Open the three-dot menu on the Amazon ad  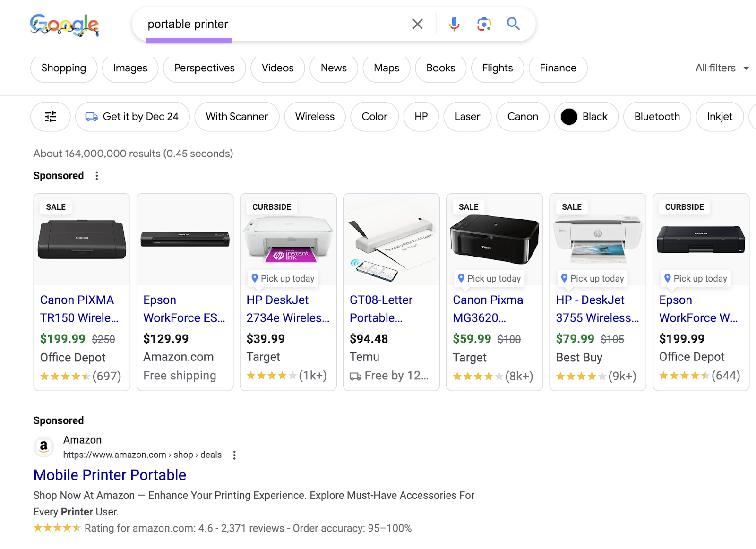pos(234,455)
